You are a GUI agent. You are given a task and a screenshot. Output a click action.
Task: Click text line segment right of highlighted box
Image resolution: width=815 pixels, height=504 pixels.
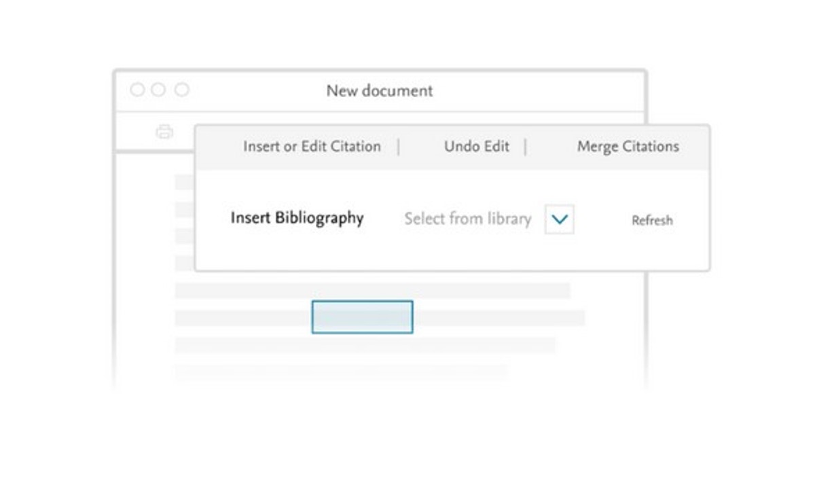click(499, 318)
